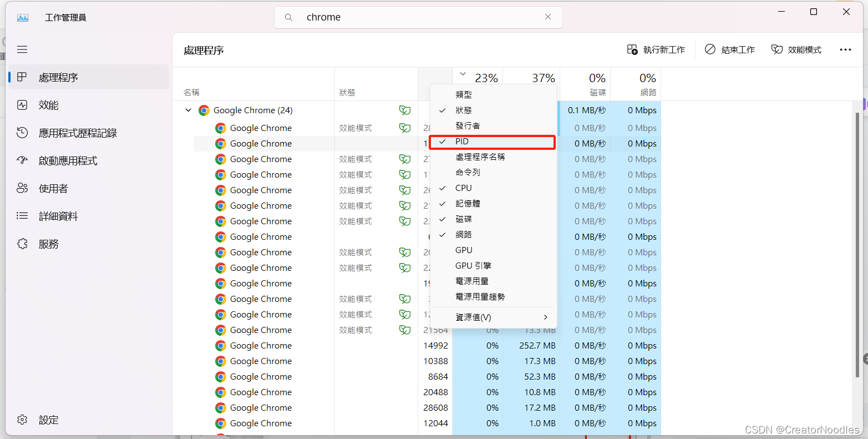Clear the chrome search text with X
The width and height of the screenshot is (868, 439).
tap(548, 17)
